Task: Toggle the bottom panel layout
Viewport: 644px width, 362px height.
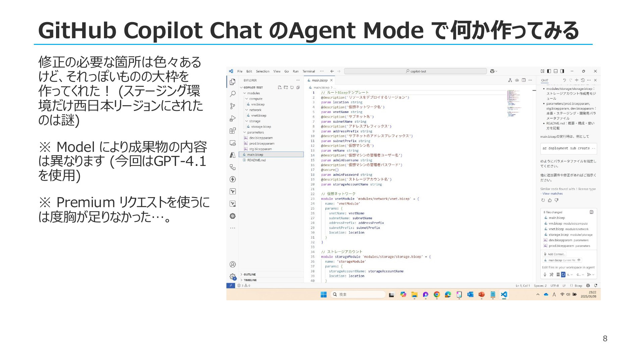Action: point(555,71)
